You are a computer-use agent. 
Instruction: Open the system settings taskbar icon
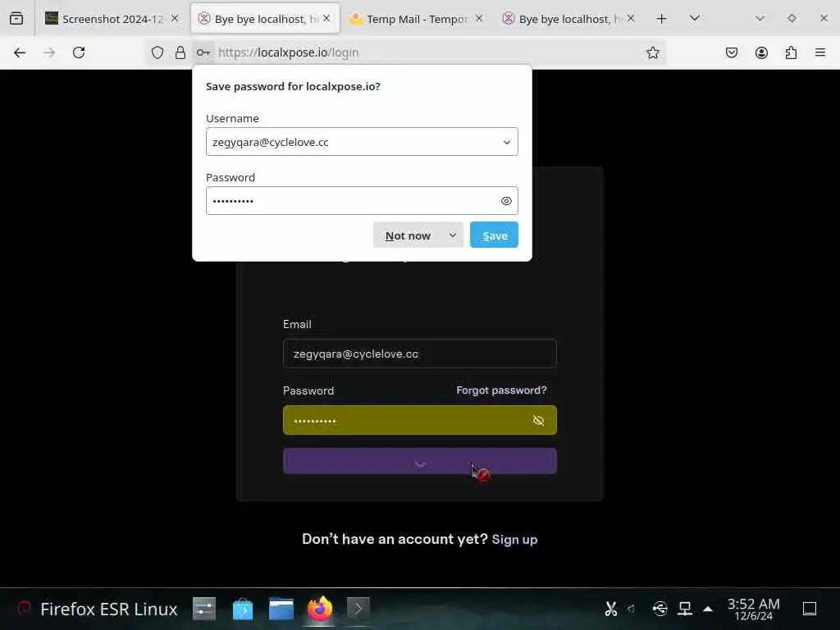[x=204, y=609]
